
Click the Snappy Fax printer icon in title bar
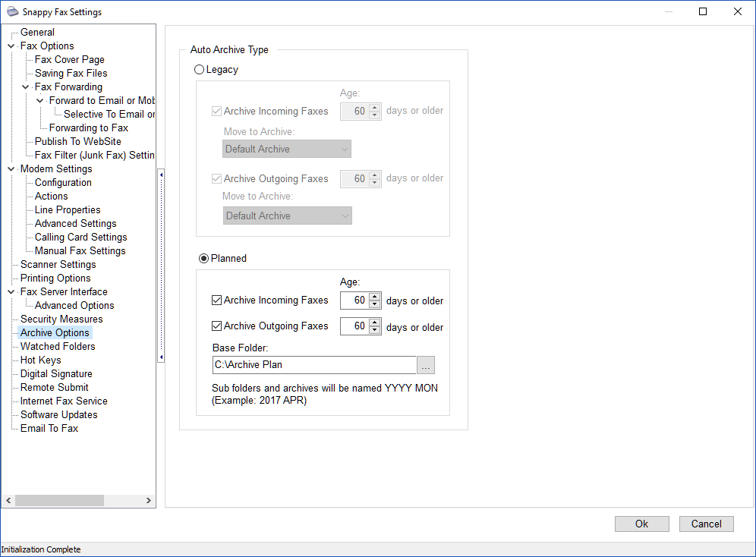click(12, 12)
